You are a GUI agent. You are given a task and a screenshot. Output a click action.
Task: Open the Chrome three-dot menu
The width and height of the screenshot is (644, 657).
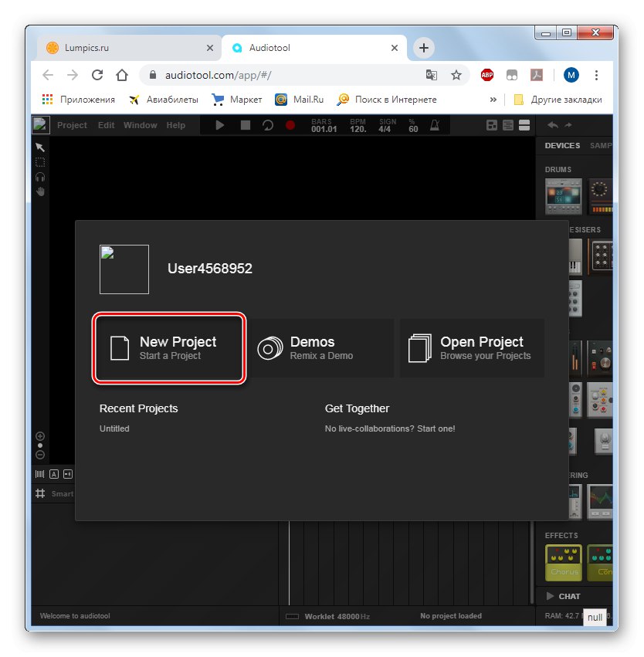(x=596, y=75)
